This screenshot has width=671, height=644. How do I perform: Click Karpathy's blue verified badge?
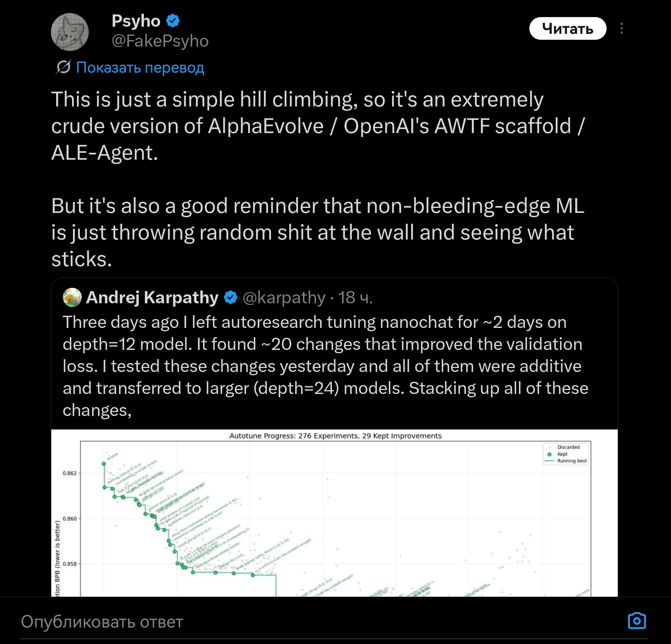(x=231, y=297)
